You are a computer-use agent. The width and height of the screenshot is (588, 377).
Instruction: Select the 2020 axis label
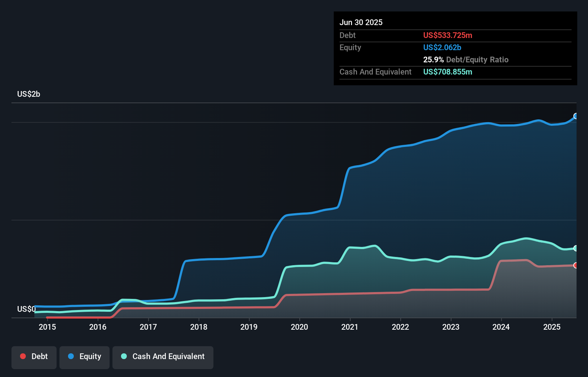(300, 327)
